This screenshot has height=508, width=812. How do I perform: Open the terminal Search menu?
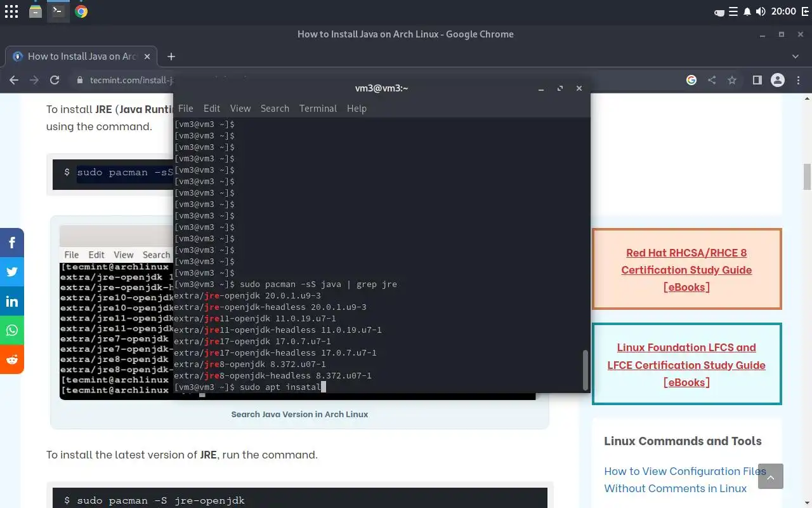[275, 109]
